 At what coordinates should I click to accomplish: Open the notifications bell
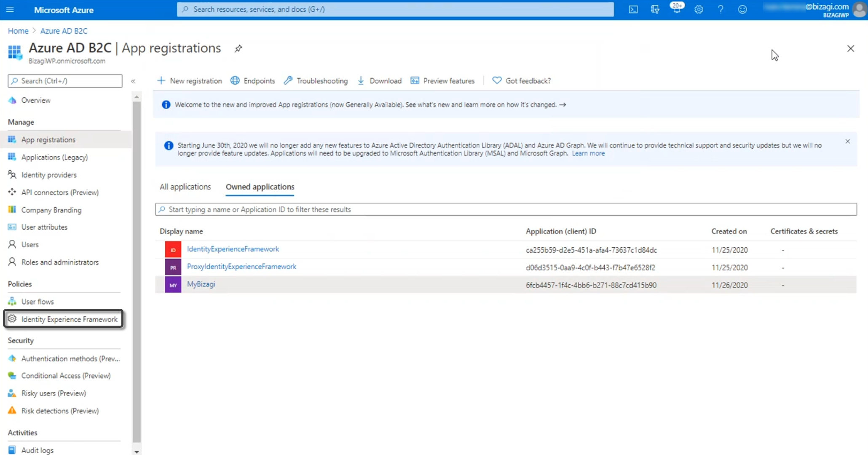677,9
